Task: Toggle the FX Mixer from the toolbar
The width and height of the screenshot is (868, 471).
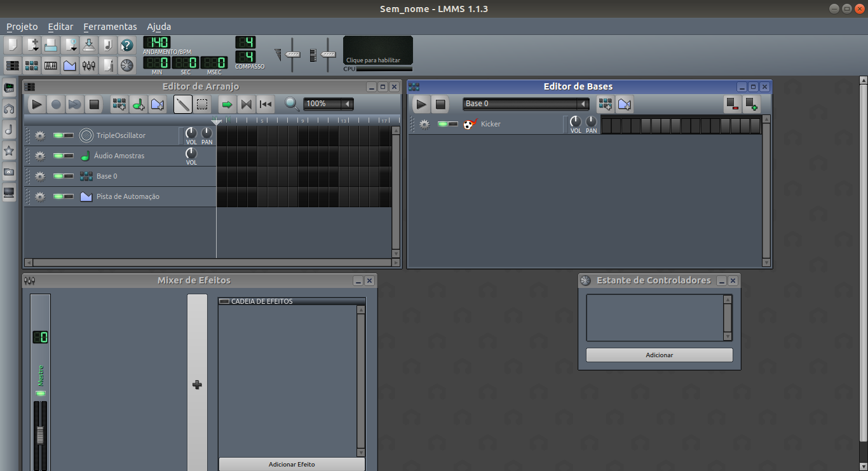Action: point(88,65)
